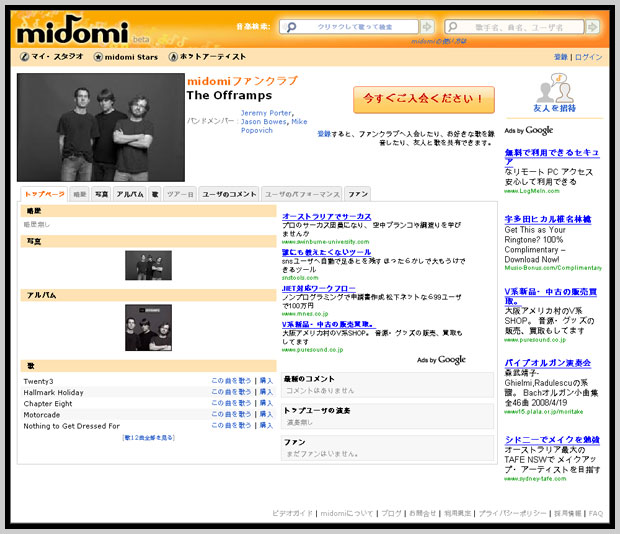This screenshot has width=620, height=534.
Task: Click 購入 for Chapter Eight
Action: point(266,403)
